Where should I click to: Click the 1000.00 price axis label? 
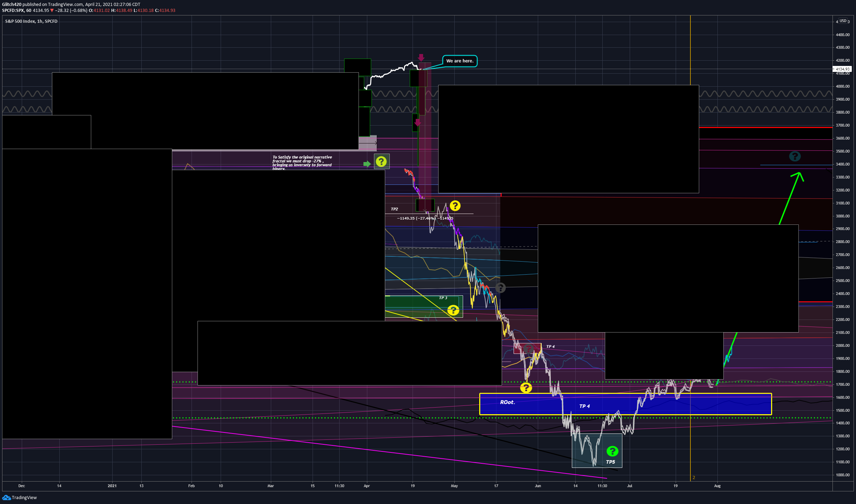(843, 475)
